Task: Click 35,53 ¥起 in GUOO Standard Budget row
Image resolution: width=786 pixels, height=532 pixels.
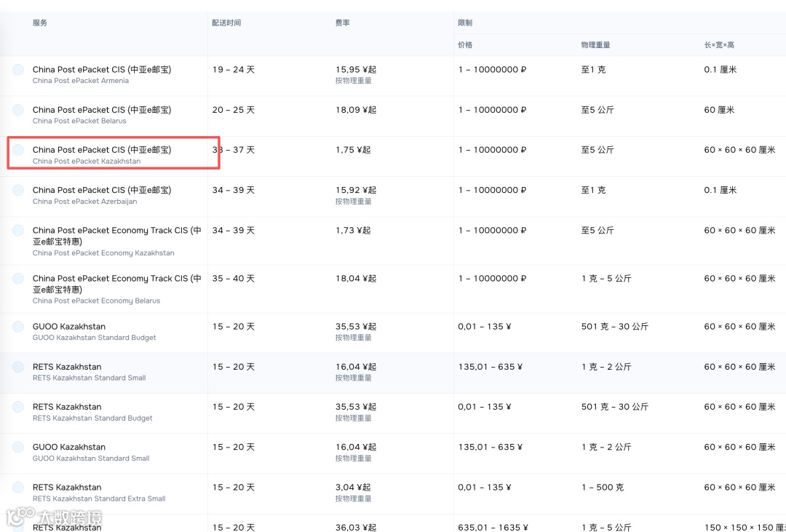Action: pyautogui.click(x=356, y=327)
